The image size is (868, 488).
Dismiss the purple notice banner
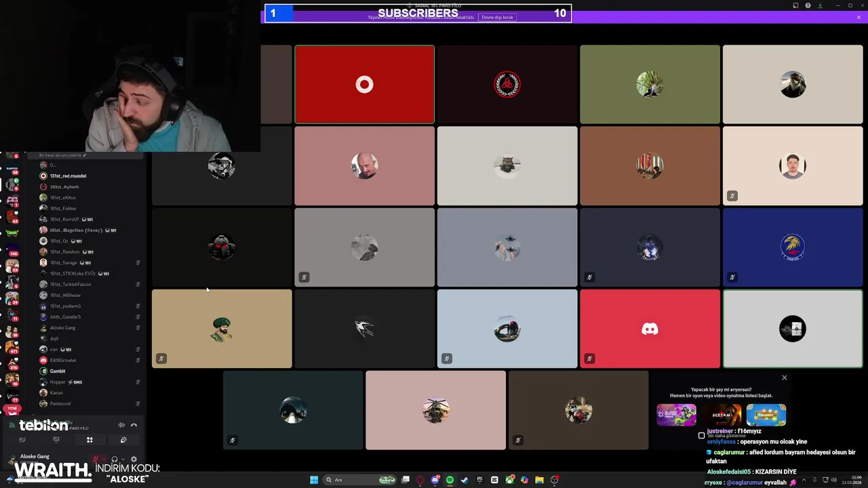(859, 17)
